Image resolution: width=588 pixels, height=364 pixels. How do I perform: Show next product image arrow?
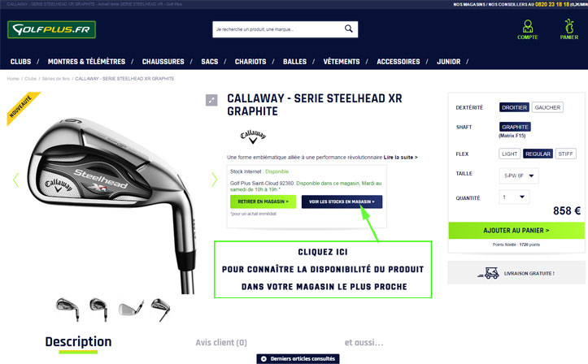coord(214,180)
